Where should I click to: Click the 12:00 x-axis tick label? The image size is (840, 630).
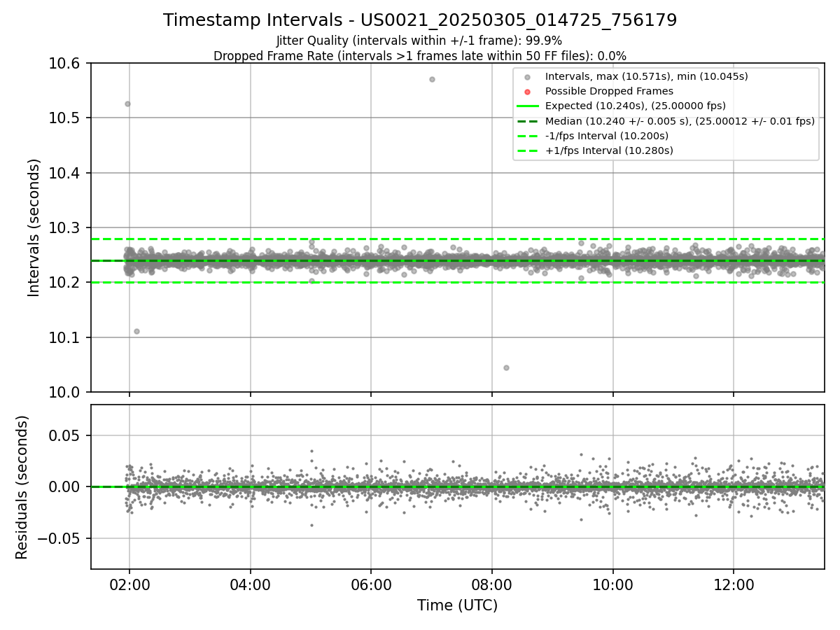(x=734, y=586)
